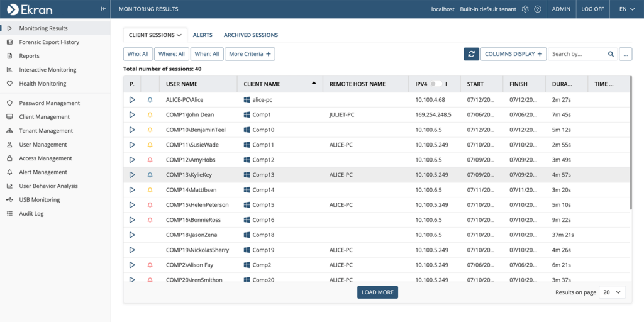Click the yellow bell for COMP14\MattIbsen
The height and width of the screenshot is (322, 644).
[x=150, y=190]
